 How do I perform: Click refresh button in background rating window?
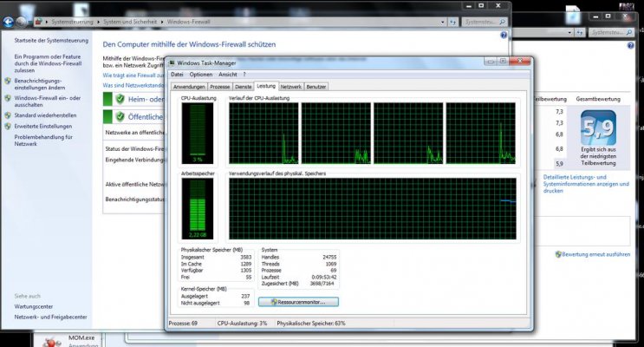[x=580, y=32]
